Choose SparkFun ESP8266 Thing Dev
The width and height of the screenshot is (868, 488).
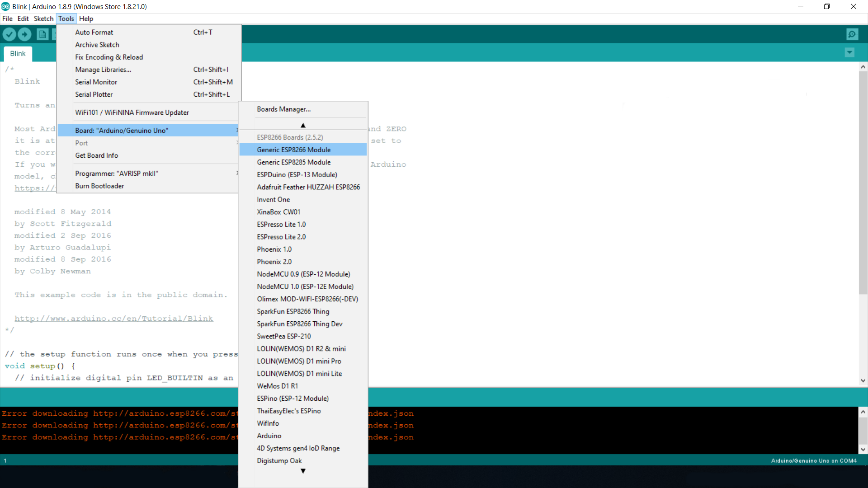(x=303, y=324)
